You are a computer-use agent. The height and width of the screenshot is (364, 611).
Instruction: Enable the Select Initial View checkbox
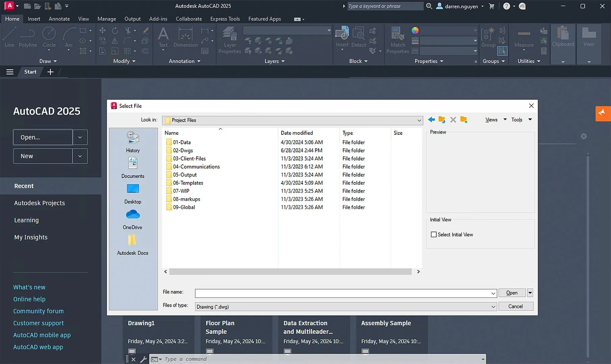[434, 234]
